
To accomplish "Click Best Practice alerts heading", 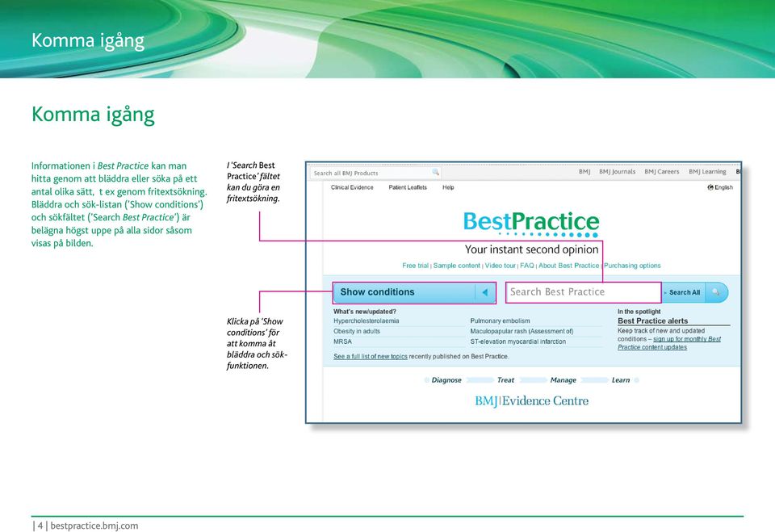I will tap(652, 320).
